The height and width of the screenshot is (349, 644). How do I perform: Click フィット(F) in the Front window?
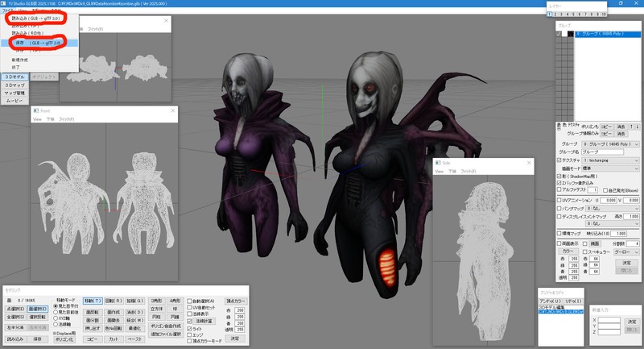tap(67, 119)
